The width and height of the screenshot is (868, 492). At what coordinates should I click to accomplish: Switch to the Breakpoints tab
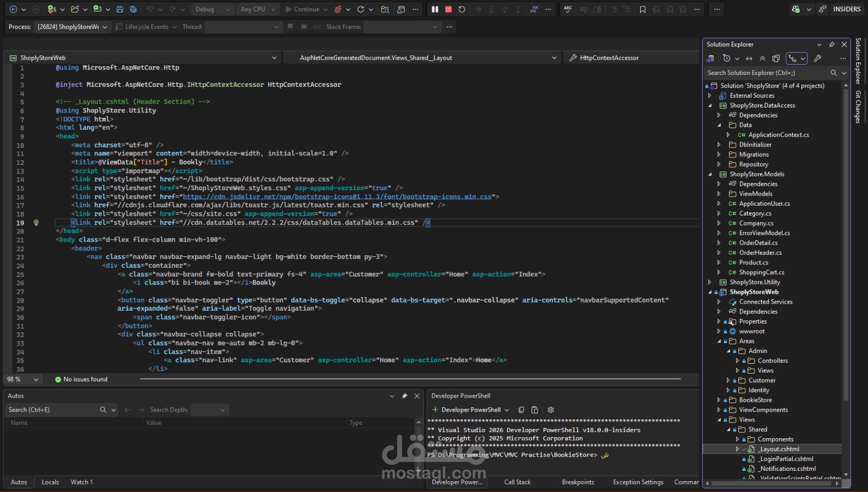pos(578,482)
